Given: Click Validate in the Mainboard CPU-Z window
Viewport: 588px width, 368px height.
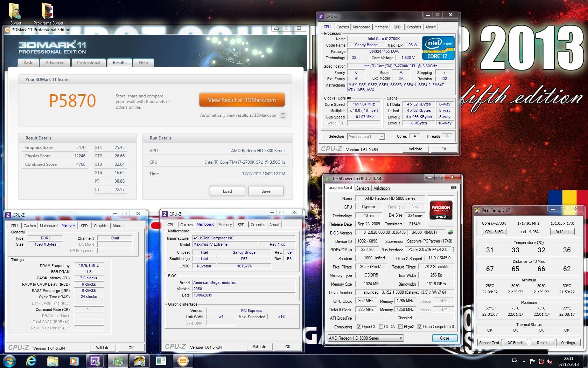Looking at the screenshot, I should [259, 347].
